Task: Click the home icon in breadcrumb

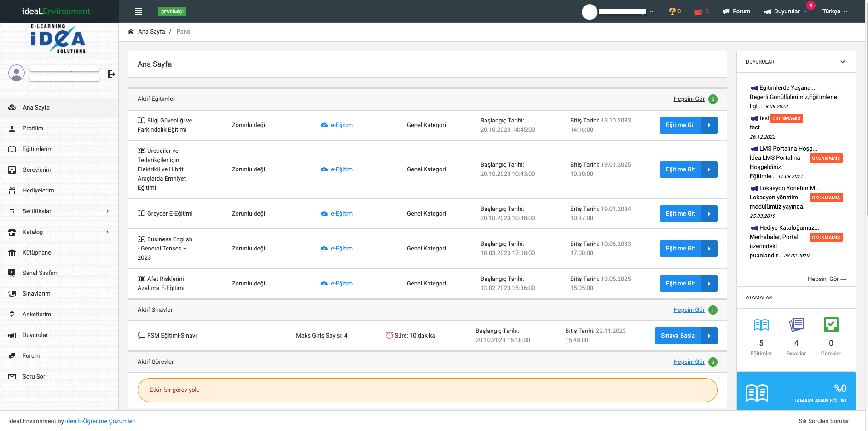Action: click(x=131, y=32)
